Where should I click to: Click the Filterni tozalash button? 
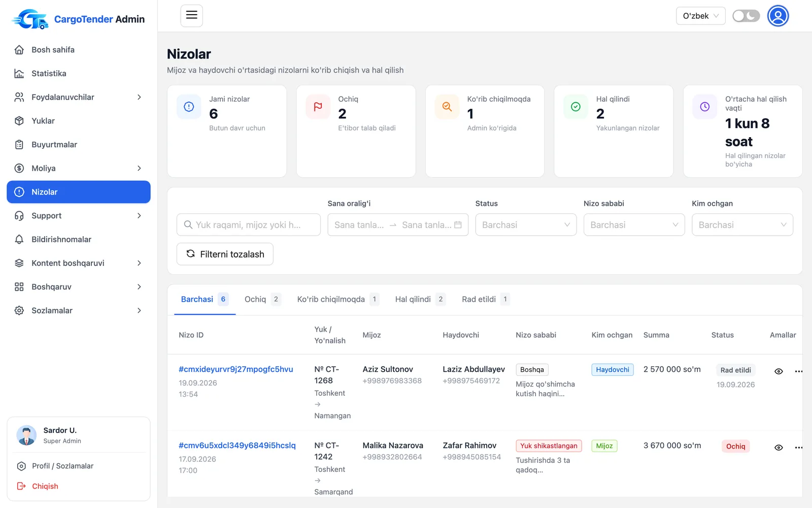225,254
